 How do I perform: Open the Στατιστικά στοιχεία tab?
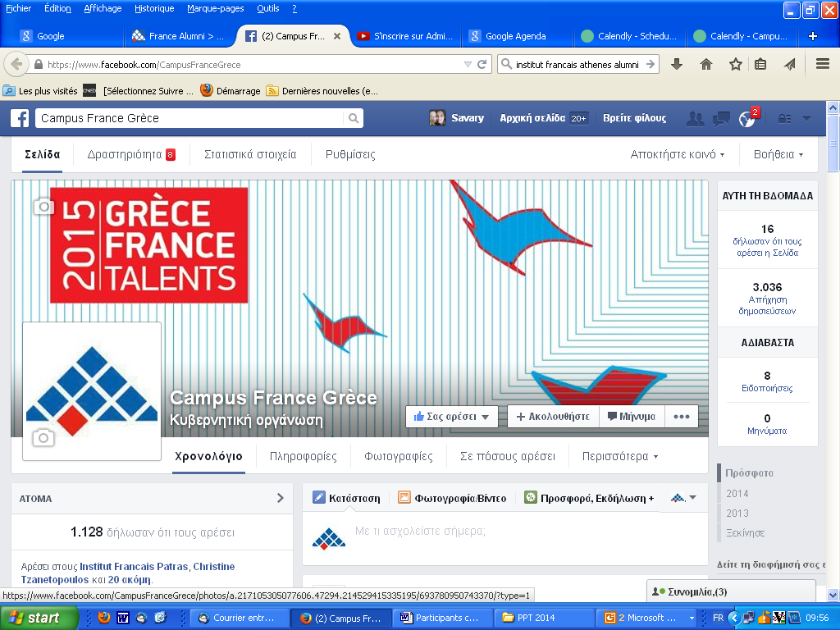pos(250,154)
